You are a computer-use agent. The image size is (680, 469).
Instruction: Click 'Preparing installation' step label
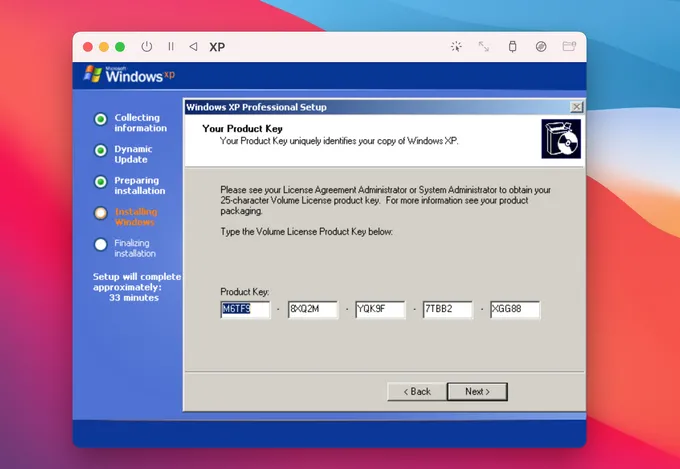click(140, 185)
